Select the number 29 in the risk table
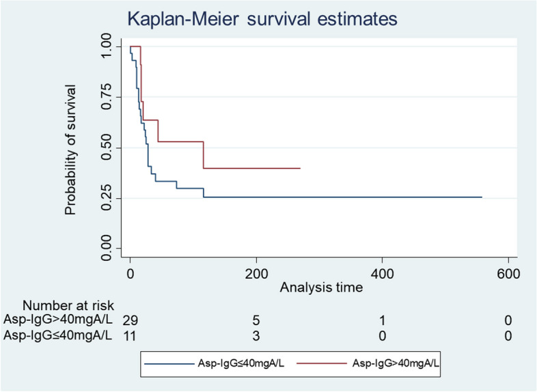The height and width of the screenshot is (392, 537). tap(130, 320)
